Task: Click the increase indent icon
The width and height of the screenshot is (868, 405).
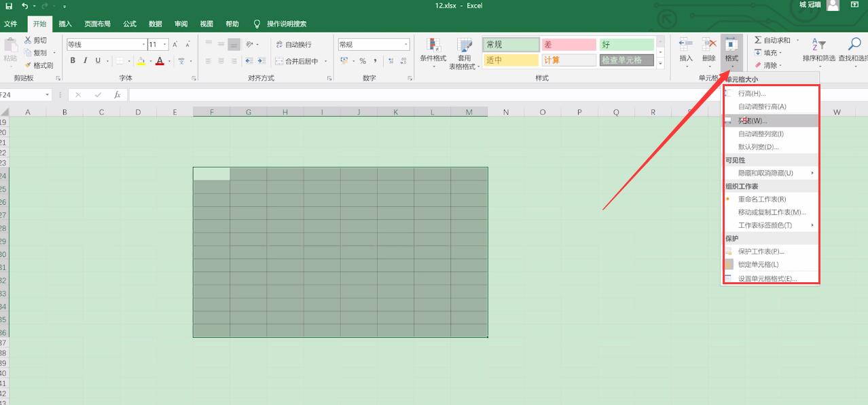Action: click(x=261, y=61)
